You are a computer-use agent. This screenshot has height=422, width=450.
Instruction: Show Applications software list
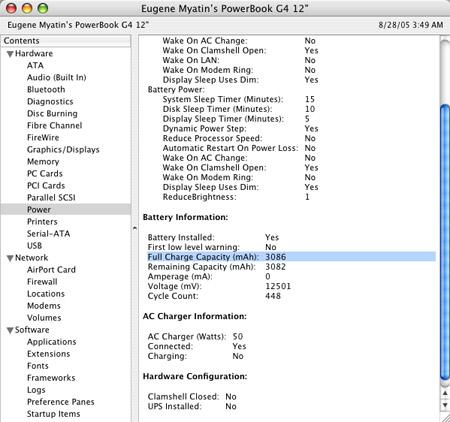pyautogui.click(x=52, y=342)
